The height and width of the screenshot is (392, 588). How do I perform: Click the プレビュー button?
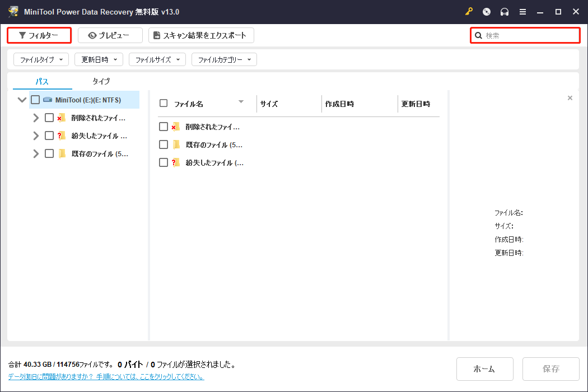110,35
